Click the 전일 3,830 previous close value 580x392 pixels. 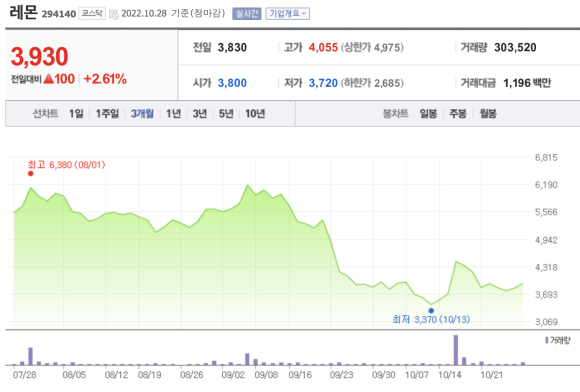click(x=232, y=47)
